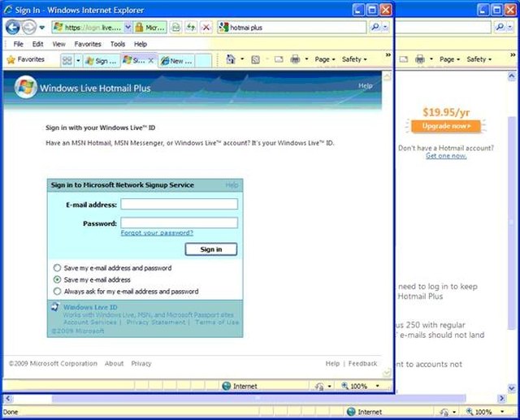Click 100% zoom button in front status bar
Image resolution: width=520 pixels, height=420 pixels.
tap(354, 386)
